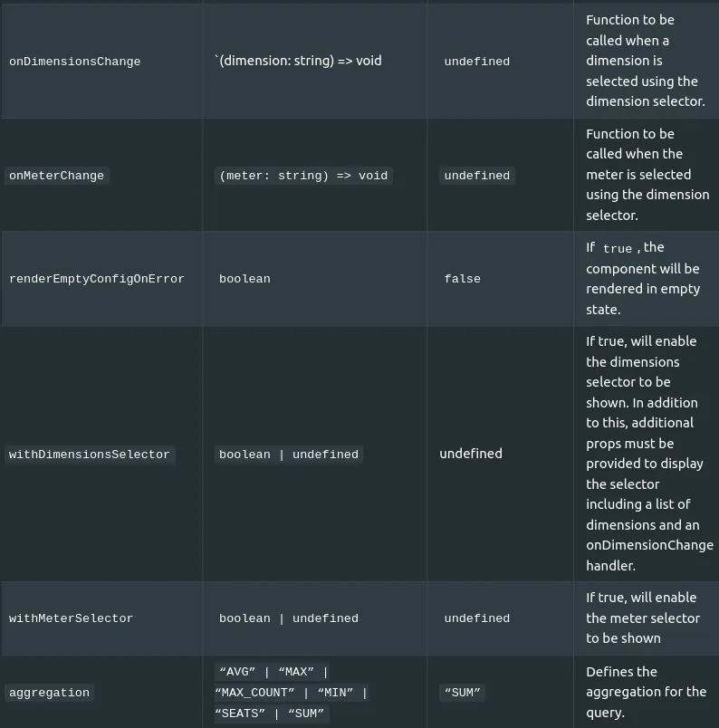Select the boolean type for renderEmptyConfigOnError
The width and height of the screenshot is (719, 728).
tap(244, 279)
